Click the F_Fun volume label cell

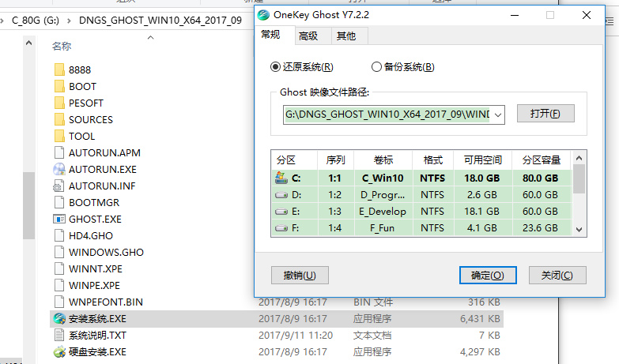383,228
